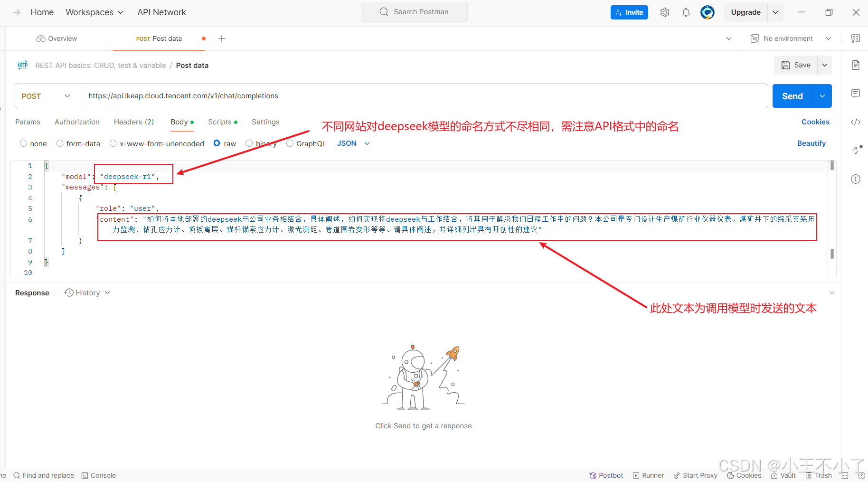This screenshot has height=481, width=868.
Task: Click the forward navigation arrow
Action: click(17, 12)
